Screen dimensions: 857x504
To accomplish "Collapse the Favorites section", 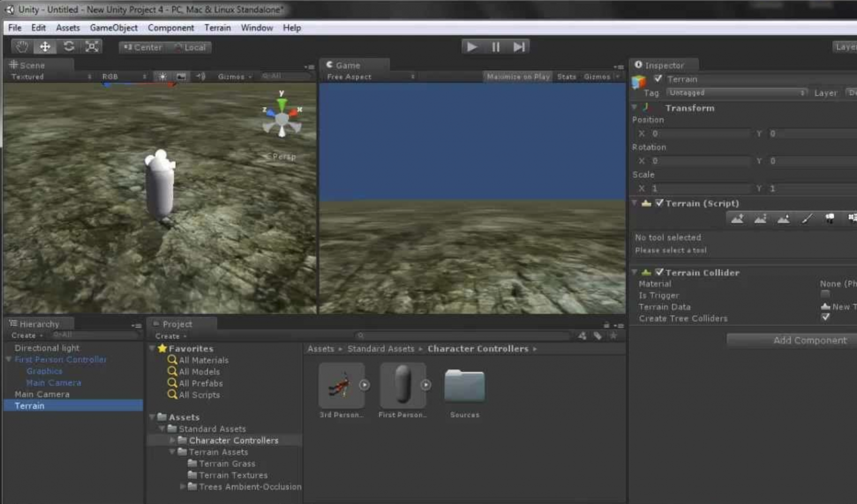I will (x=152, y=348).
